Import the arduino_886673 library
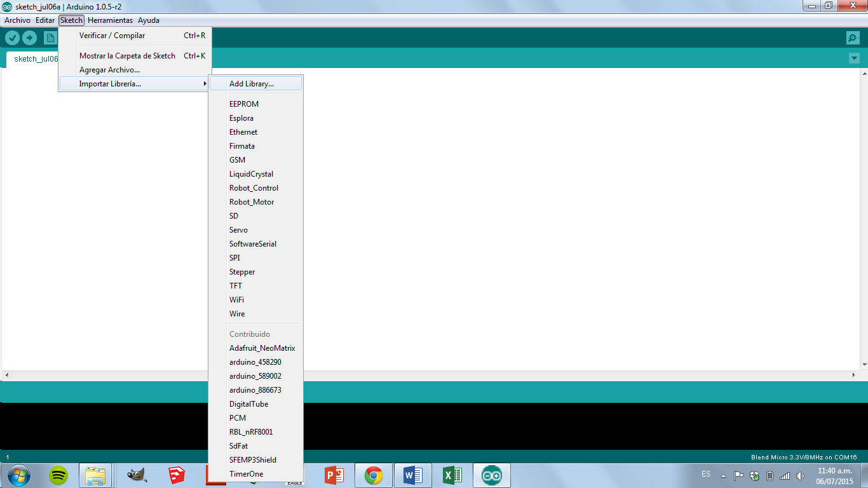The image size is (868, 488). [x=256, y=390]
